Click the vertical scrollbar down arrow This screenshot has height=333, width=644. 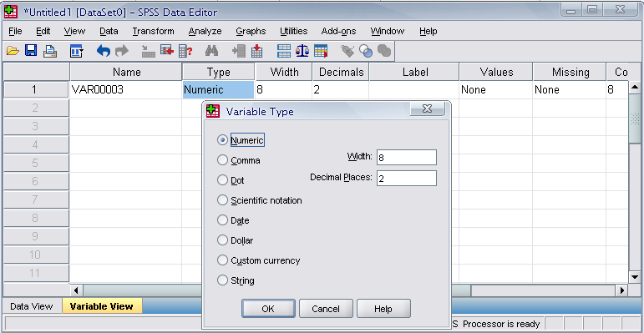coord(635,277)
